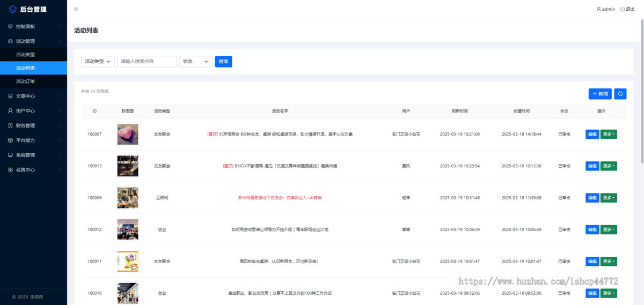This screenshot has width=644, height=305.
Task: Click the 刷新时间 column header
Action: (x=459, y=111)
